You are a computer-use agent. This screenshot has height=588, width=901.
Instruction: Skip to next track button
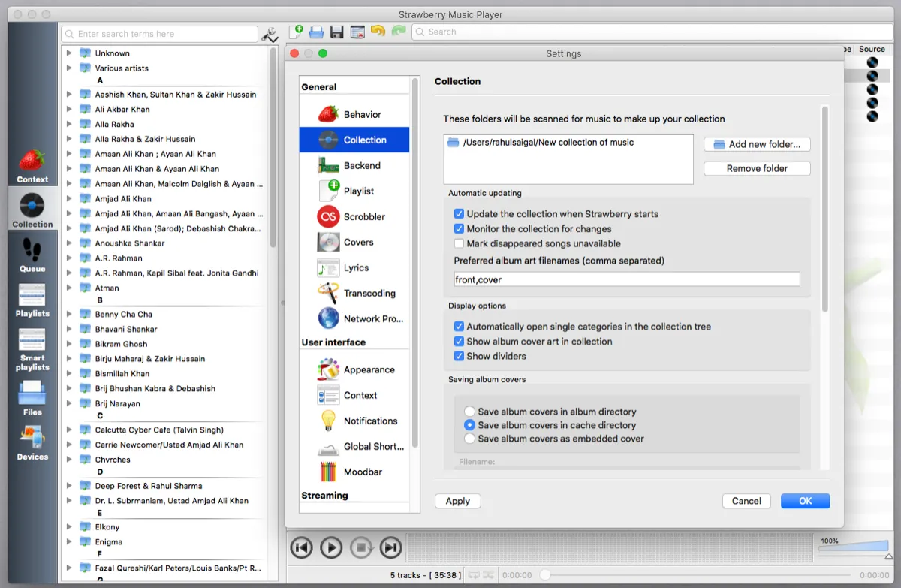coord(390,548)
